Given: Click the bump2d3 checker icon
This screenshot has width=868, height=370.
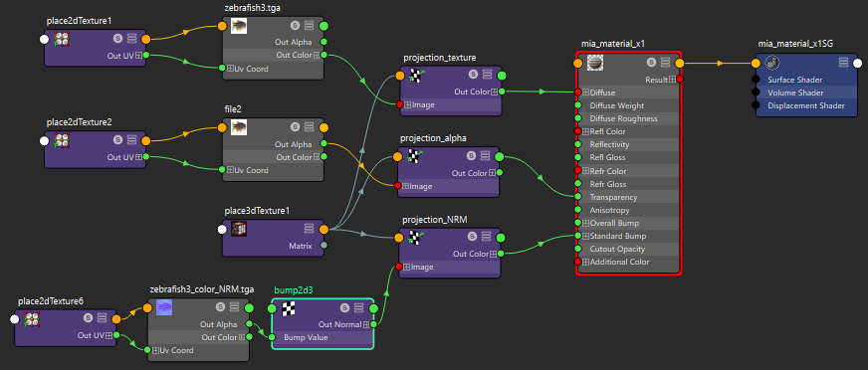Looking at the screenshot, I should 289,308.
